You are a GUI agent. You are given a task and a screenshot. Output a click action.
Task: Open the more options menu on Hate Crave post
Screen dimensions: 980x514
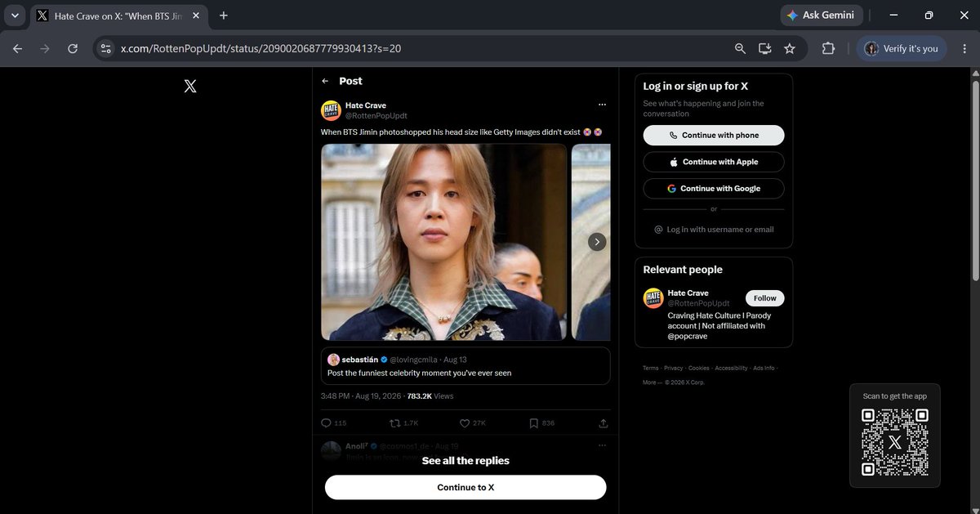tap(602, 105)
